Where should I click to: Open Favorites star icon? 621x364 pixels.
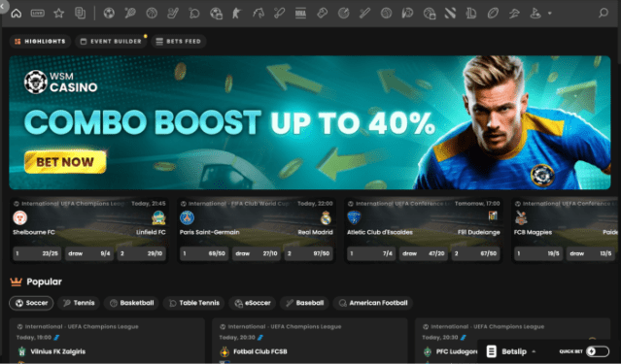click(x=58, y=13)
